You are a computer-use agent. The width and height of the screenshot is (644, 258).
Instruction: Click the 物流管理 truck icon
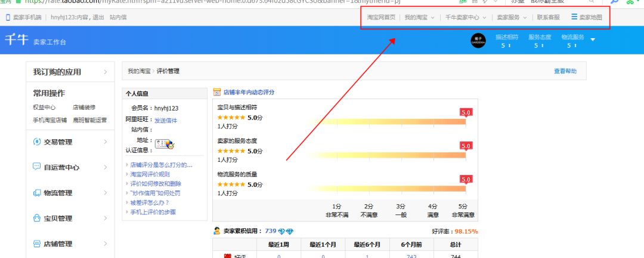click(x=37, y=193)
